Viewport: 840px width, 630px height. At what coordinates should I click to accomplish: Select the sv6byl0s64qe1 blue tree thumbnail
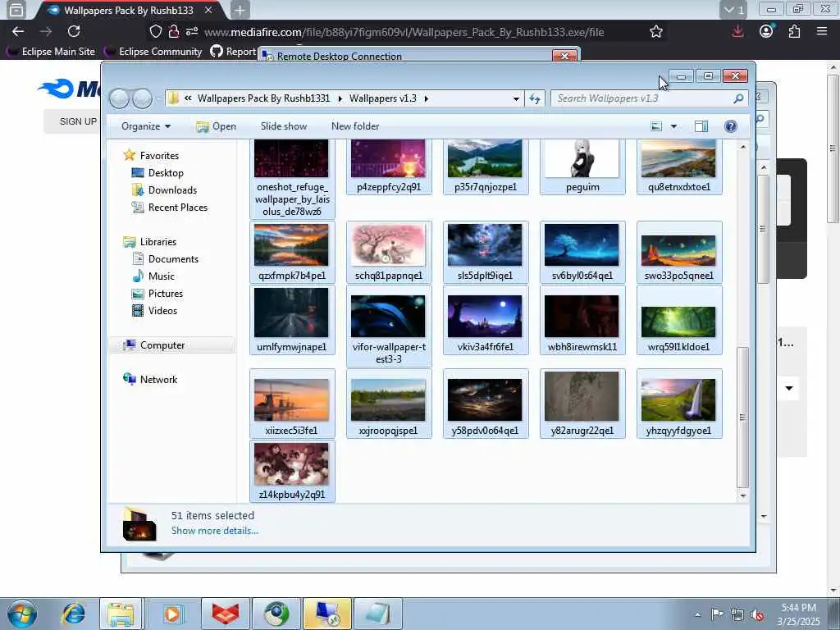pyautogui.click(x=582, y=252)
